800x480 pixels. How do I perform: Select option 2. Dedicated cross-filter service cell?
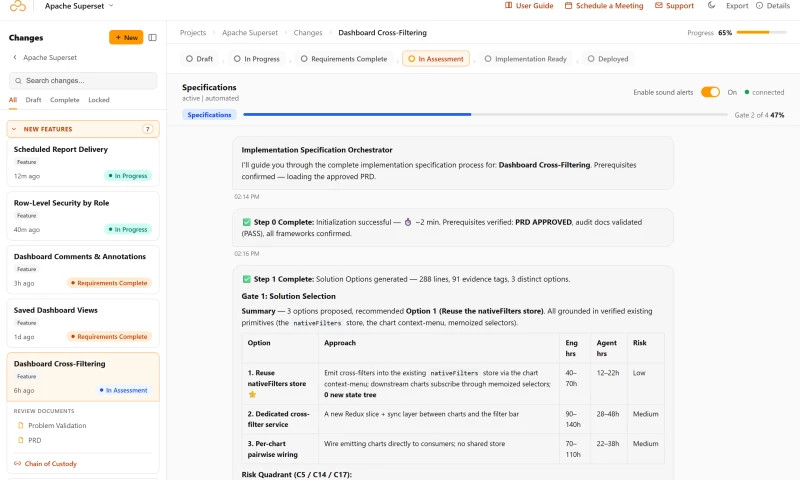(x=280, y=419)
